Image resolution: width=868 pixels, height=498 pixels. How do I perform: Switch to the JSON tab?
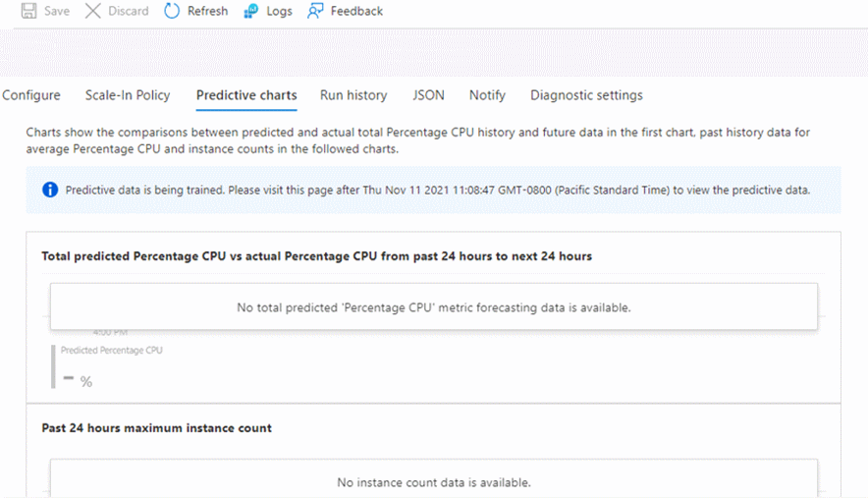[428, 95]
